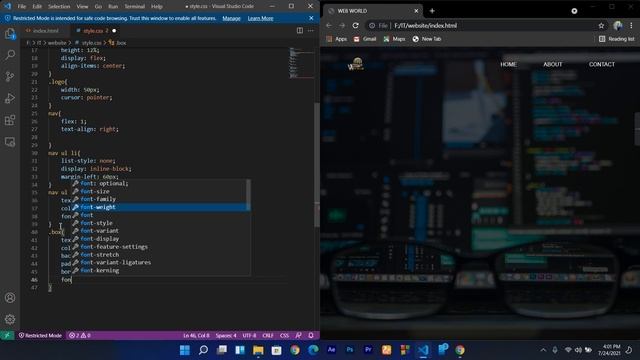Click the CONTACT navigation link
This screenshot has height=360, width=640.
tap(602, 64)
